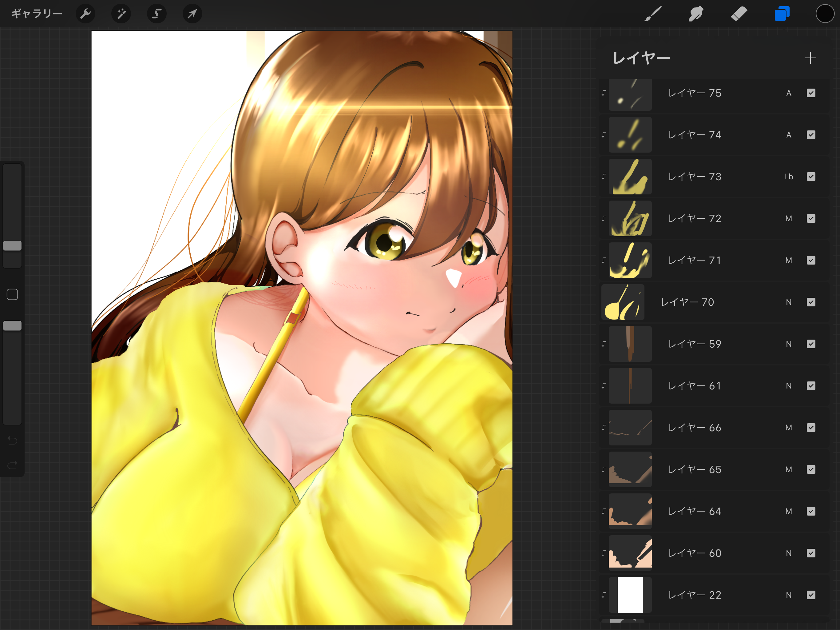Hide レイヤー 66 using its checkbox
The image size is (840, 630).
(x=811, y=428)
